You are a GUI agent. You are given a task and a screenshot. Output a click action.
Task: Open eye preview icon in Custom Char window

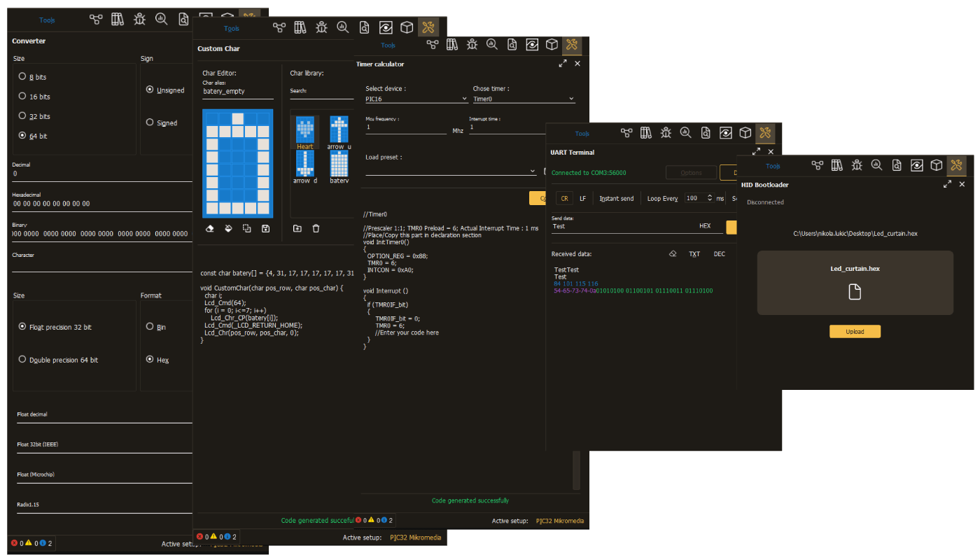[386, 28]
